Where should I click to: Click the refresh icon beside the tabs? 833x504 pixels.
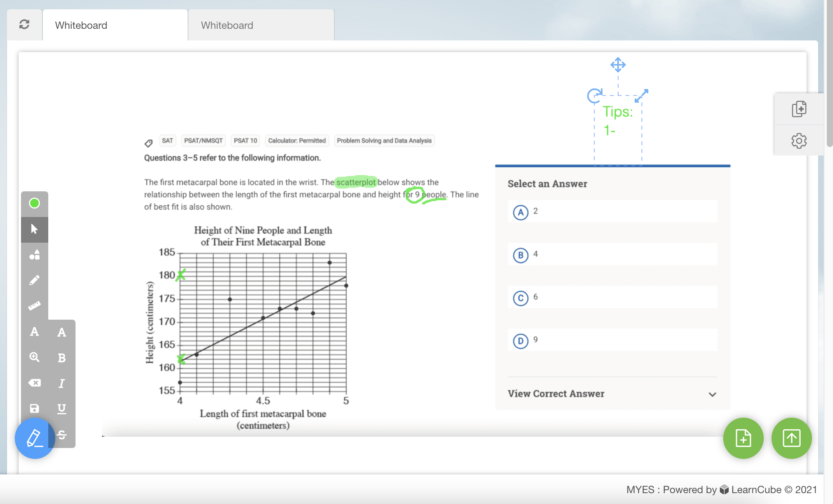point(24,25)
